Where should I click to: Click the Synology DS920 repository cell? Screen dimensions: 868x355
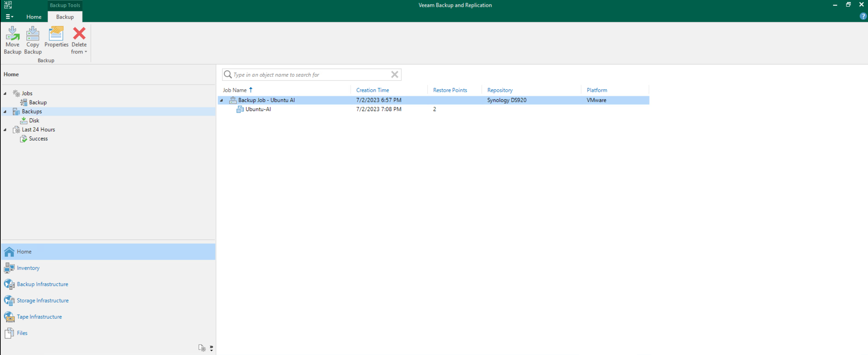506,100
